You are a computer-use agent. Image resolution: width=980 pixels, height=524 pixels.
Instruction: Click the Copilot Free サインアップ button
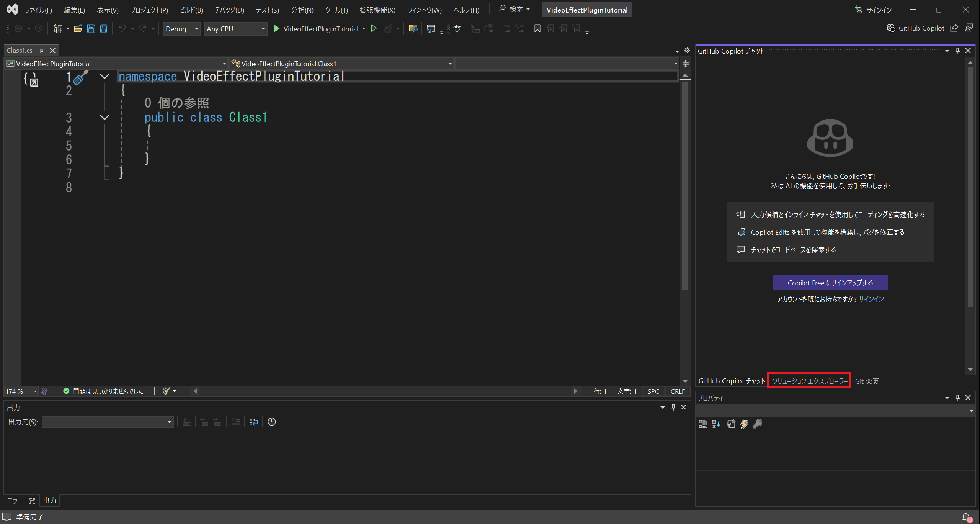(x=830, y=283)
